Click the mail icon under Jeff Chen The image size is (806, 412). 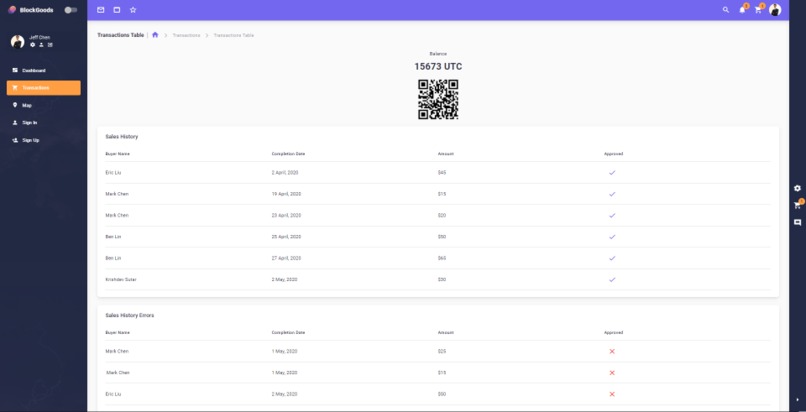50,45
